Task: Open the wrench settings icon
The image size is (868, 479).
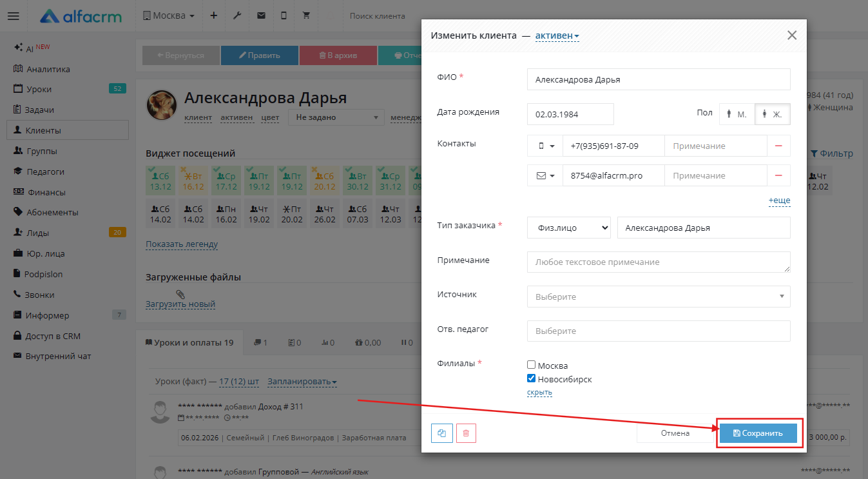Action: point(237,16)
